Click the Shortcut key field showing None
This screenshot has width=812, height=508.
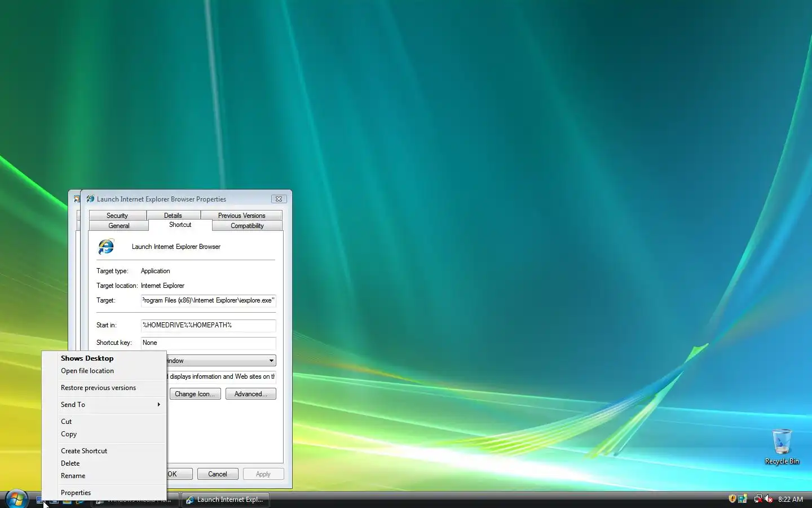[208, 343]
